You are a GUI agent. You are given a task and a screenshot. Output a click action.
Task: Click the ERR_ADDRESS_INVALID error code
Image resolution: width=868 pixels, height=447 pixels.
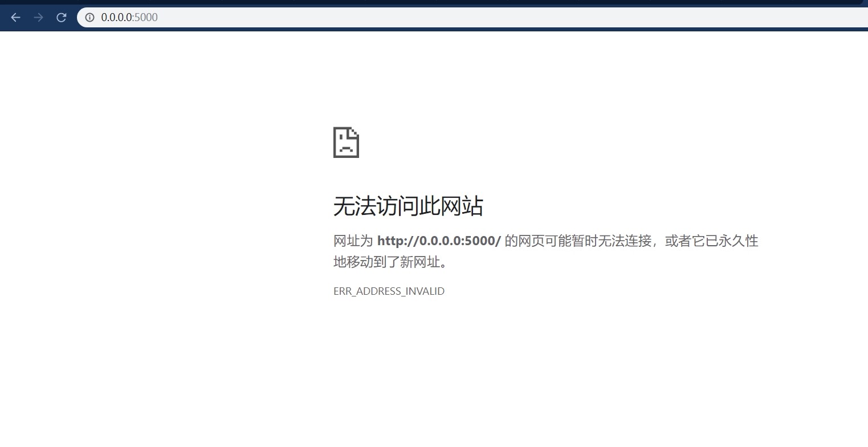pos(389,291)
